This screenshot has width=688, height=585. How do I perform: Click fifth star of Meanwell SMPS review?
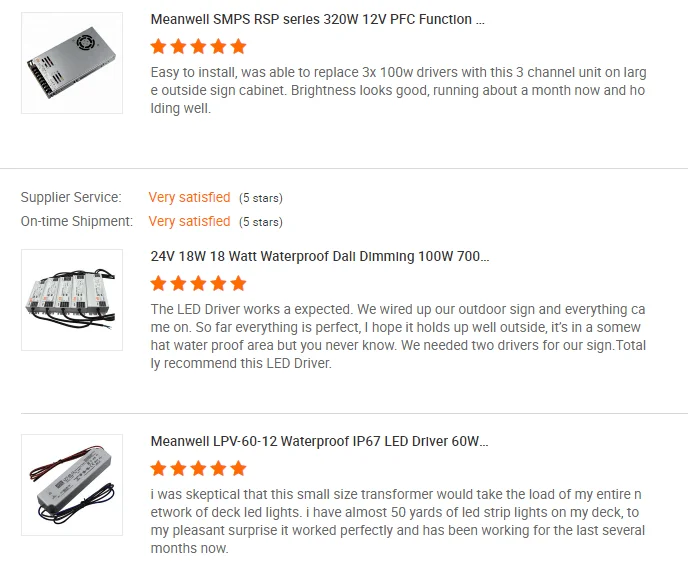[x=238, y=46]
